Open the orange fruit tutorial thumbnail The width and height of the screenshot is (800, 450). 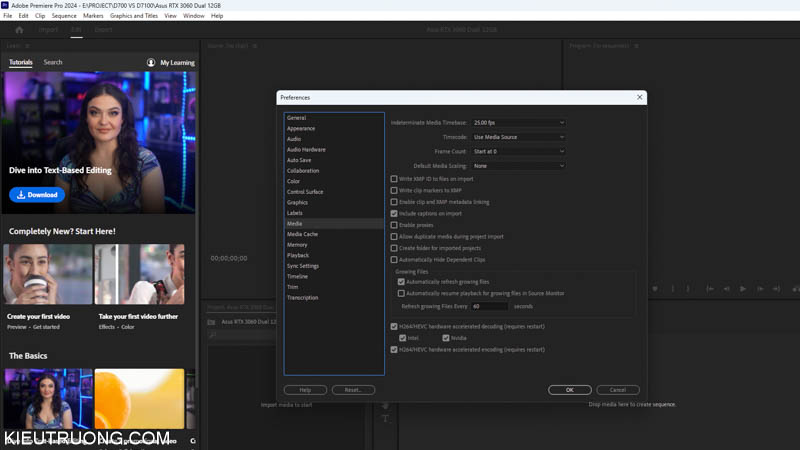click(139, 399)
